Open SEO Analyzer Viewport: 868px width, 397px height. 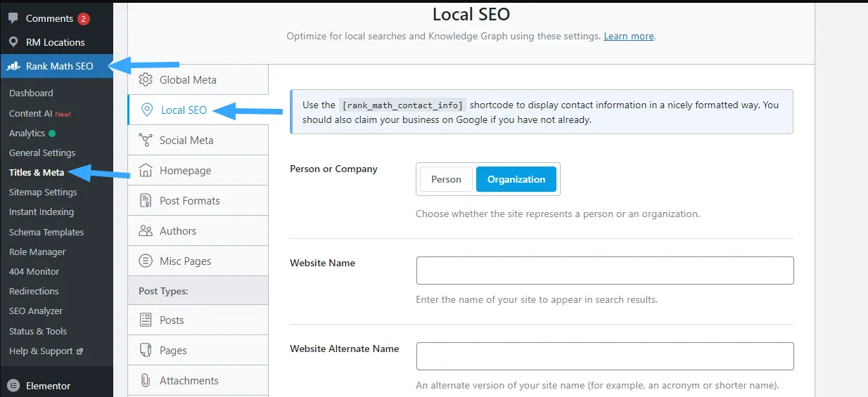(36, 311)
